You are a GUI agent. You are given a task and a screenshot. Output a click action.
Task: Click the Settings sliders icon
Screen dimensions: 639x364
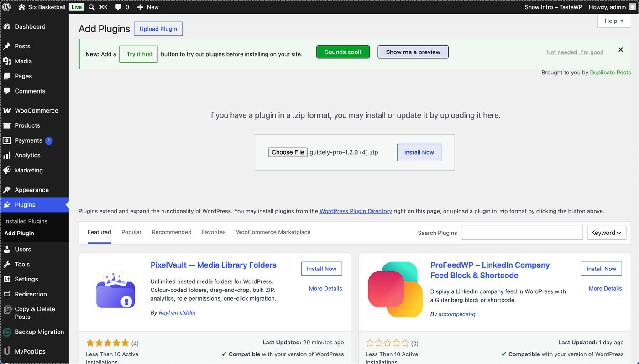[x=7, y=279]
